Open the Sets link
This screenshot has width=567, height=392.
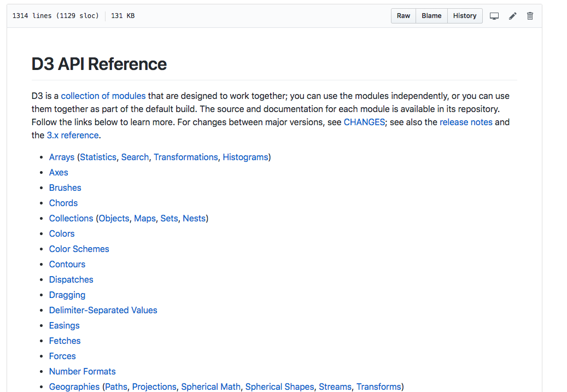(169, 219)
